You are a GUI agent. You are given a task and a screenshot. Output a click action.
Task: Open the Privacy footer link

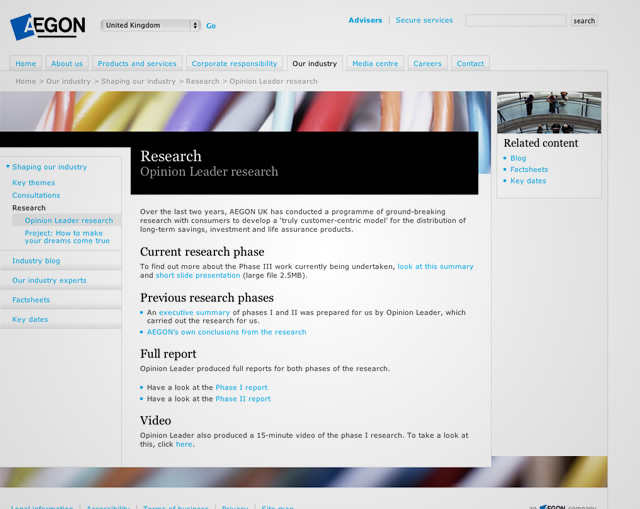[x=235, y=507]
